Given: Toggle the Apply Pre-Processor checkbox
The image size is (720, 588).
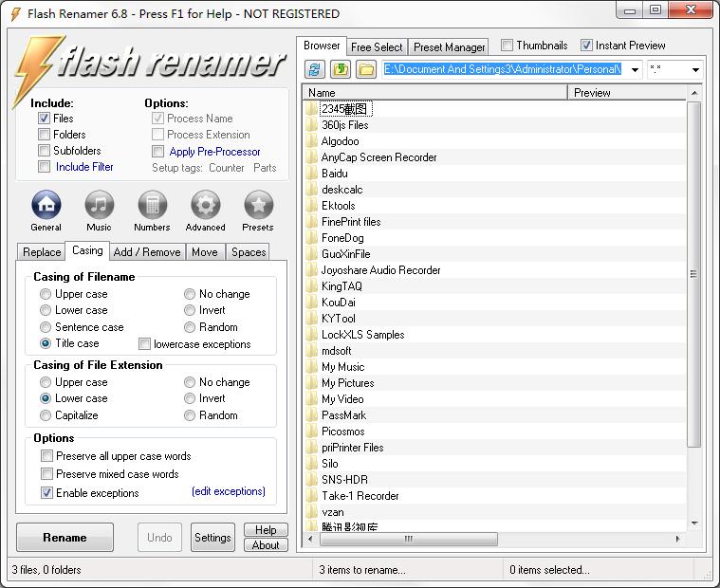Looking at the screenshot, I should [x=158, y=152].
